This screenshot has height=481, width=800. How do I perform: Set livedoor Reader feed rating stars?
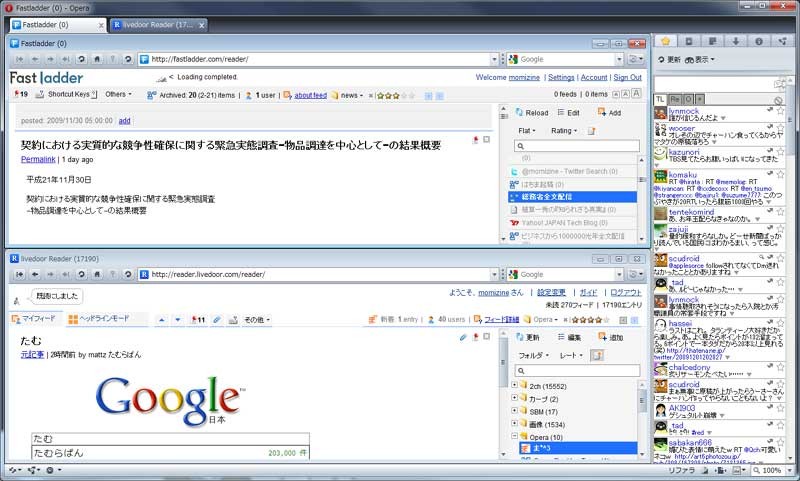[x=590, y=320]
